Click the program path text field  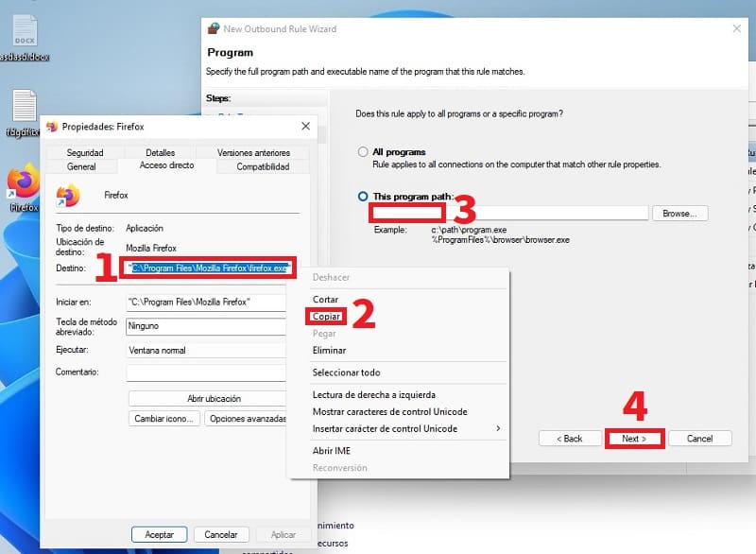[508, 213]
